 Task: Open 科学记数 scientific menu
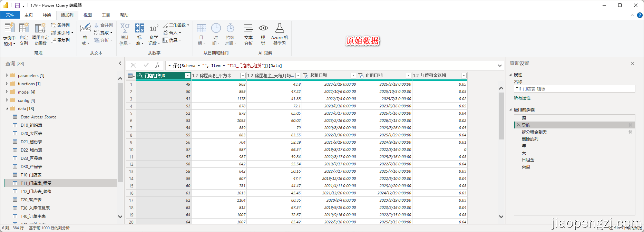click(154, 34)
